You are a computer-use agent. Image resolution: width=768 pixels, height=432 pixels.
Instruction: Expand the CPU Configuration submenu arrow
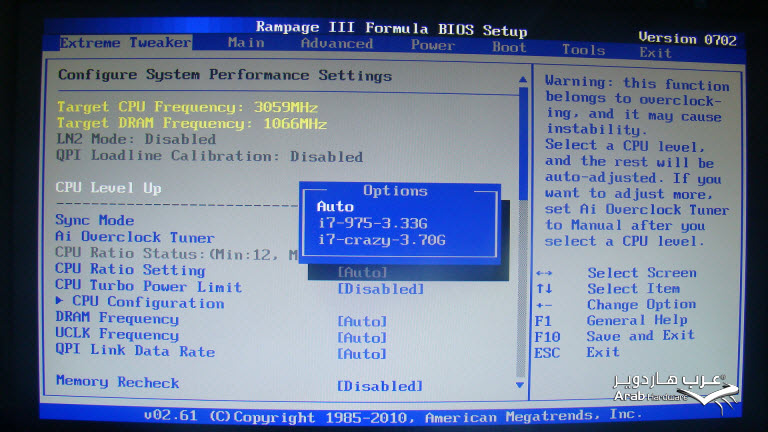pos(59,300)
